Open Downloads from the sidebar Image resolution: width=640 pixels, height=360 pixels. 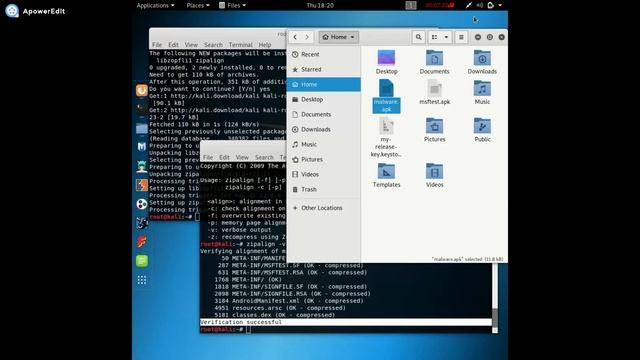[324, 129]
